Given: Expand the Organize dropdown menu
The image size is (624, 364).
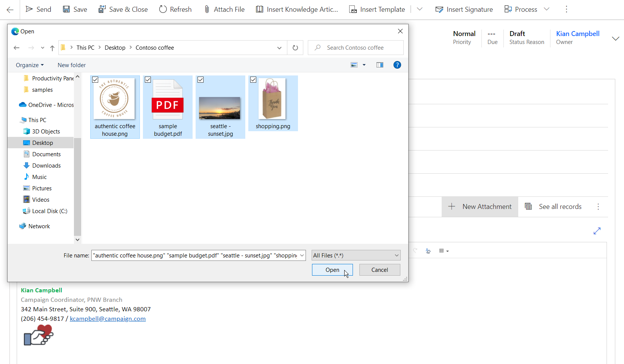Looking at the screenshot, I should [30, 65].
